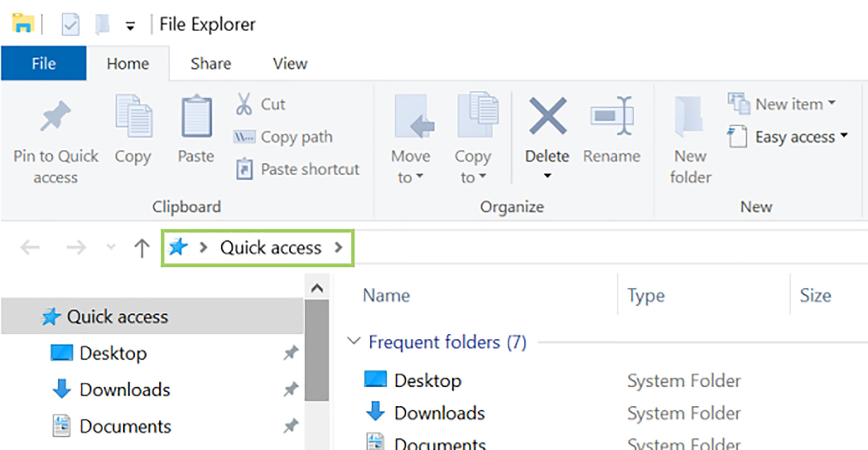Click the Properties checkmark icon in quick toolbar
The height and width of the screenshot is (450, 868).
click(x=70, y=24)
